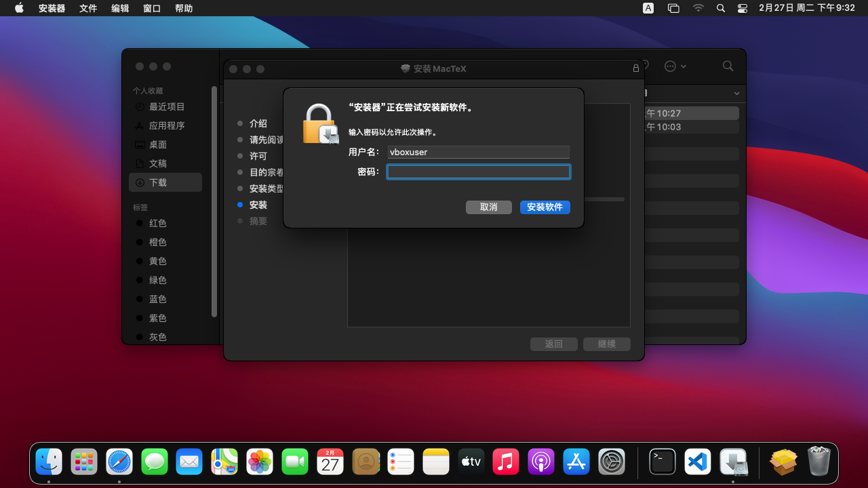Click the Finder window search icon
Image resolution: width=868 pixels, height=488 pixels.
coord(728,66)
